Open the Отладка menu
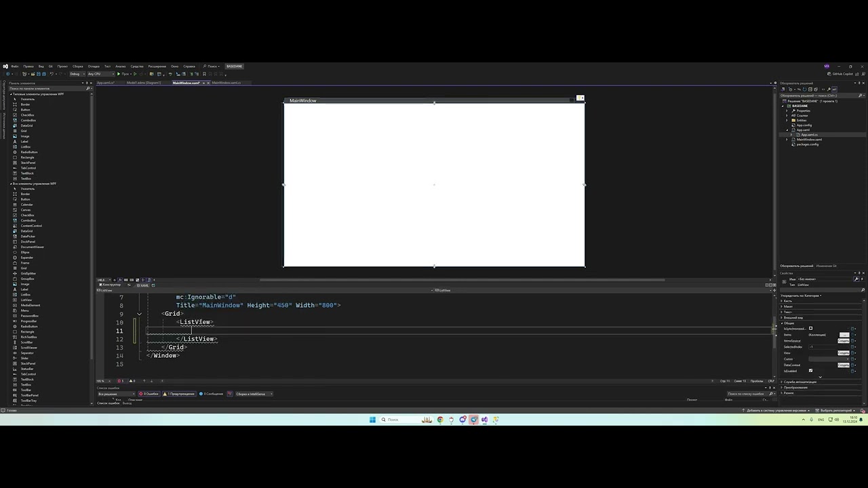 point(94,66)
